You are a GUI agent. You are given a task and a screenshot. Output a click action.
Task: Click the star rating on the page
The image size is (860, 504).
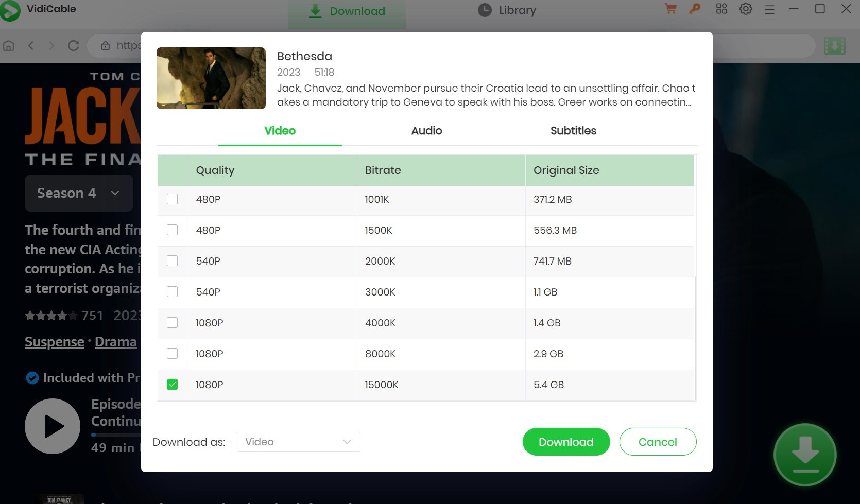[51, 316]
